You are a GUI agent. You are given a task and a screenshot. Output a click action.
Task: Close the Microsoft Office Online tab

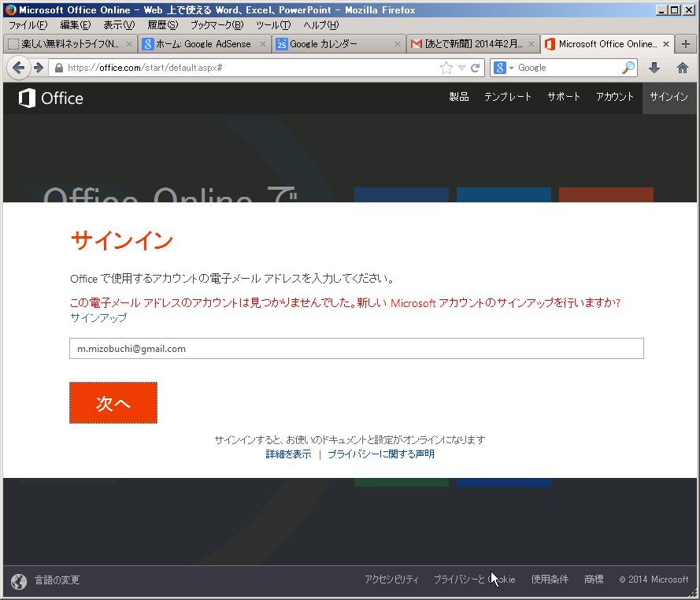(x=665, y=44)
